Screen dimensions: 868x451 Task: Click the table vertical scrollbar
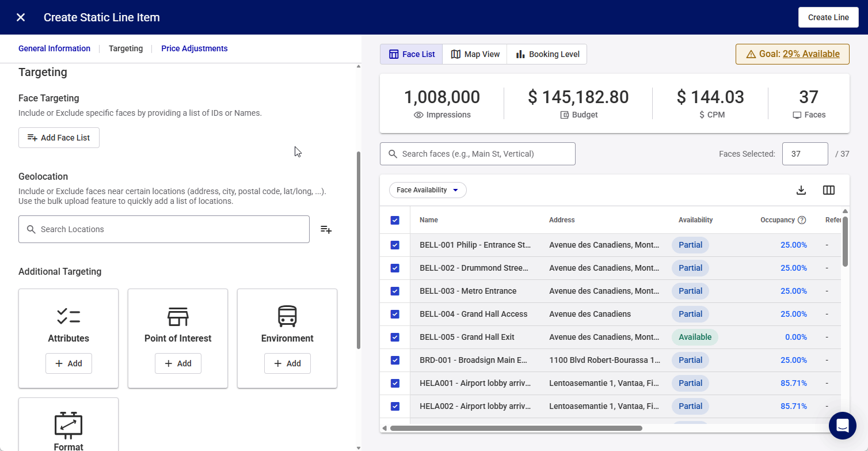click(845, 241)
